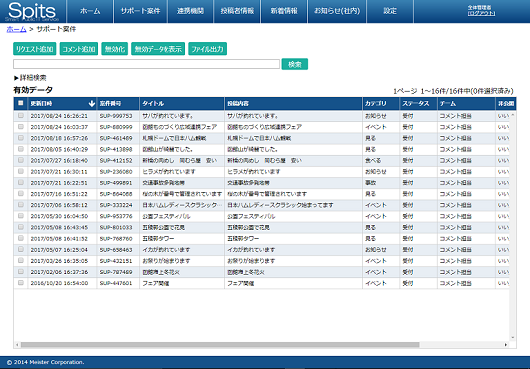The height and width of the screenshot is (369, 530).
Task: Click the ホーム breadcrumb link
Action: coord(16,29)
